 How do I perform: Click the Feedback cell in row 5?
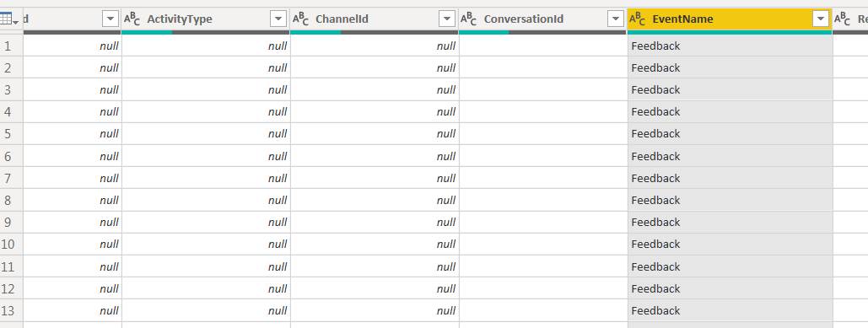coord(730,134)
